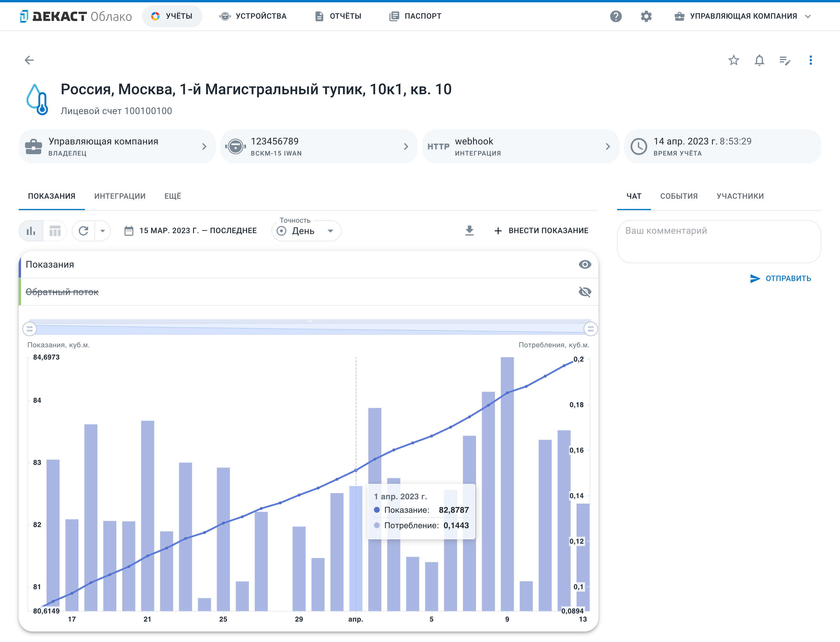Open notifications bell icon

(x=759, y=60)
